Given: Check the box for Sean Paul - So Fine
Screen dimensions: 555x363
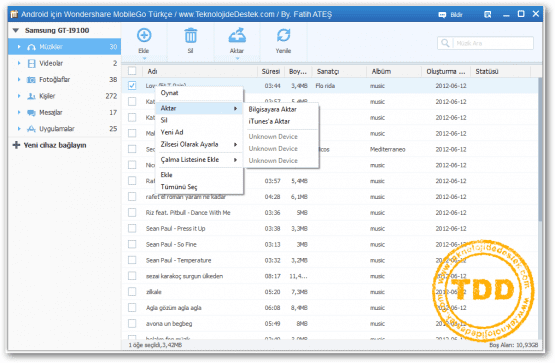Looking at the screenshot, I should [132, 244].
